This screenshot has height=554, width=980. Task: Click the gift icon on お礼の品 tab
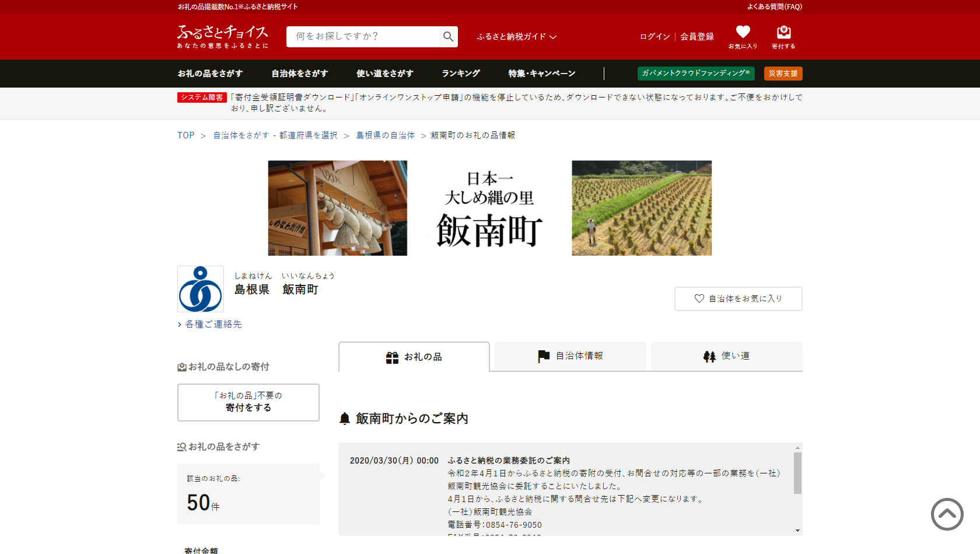[x=392, y=357]
